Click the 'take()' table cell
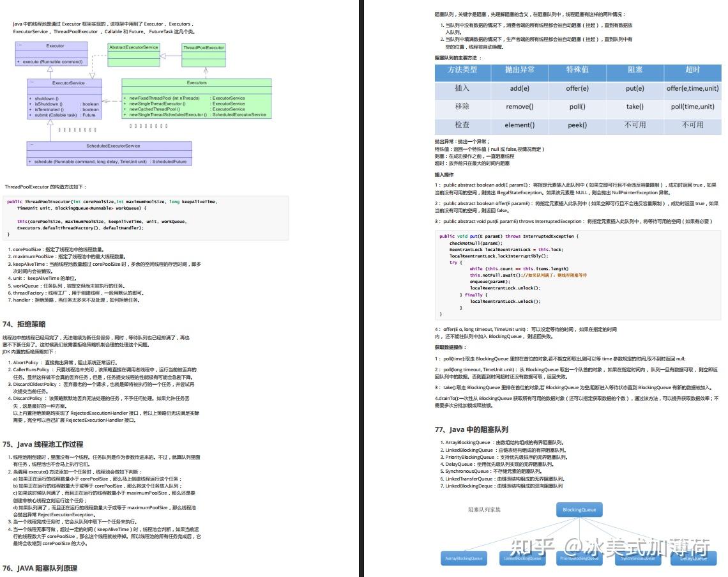Viewport: 728px width, 577px height. [635, 106]
